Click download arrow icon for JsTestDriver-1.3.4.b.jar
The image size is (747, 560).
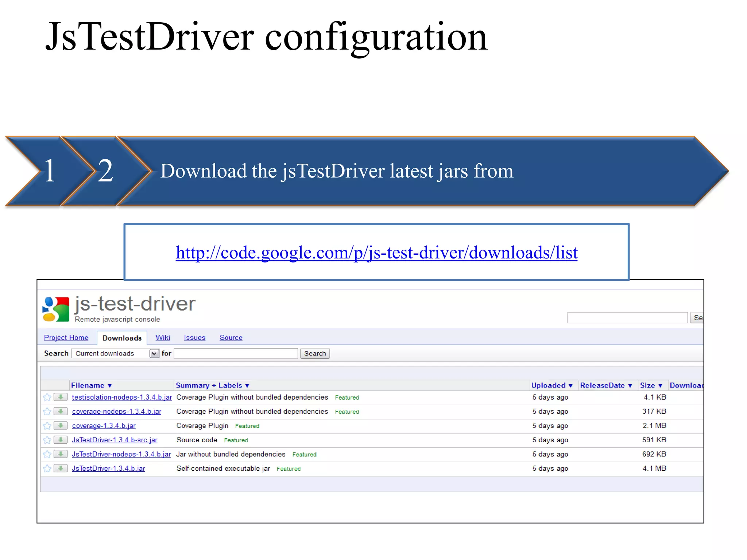tap(61, 468)
